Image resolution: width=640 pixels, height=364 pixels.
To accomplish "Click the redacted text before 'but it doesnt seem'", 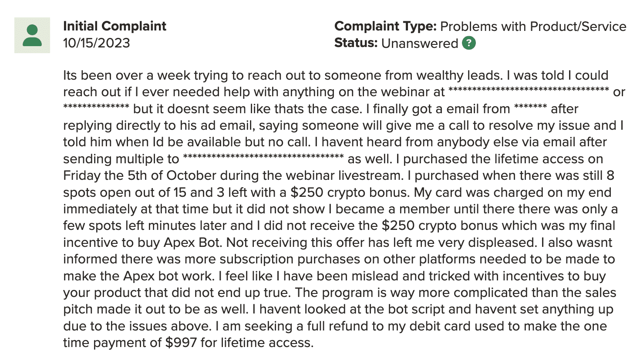I will click(96, 107).
